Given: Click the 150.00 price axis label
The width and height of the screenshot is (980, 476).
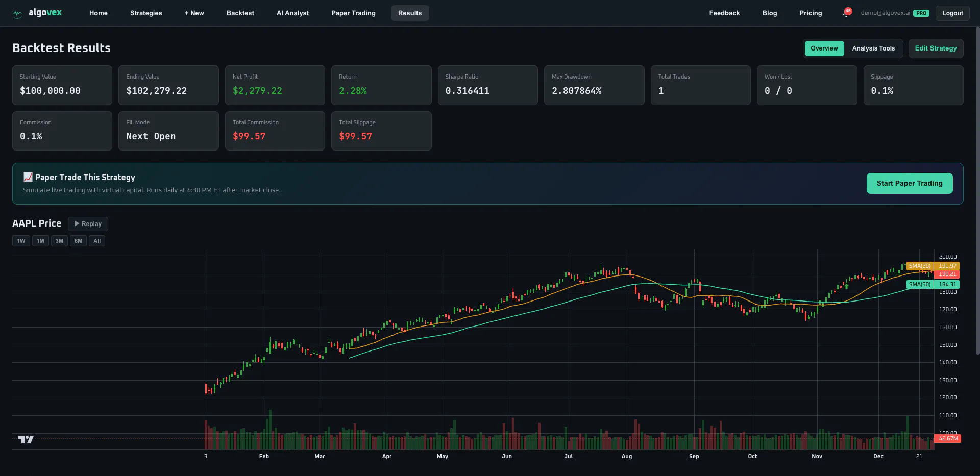Looking at the screenshot, I should [948, 345].
